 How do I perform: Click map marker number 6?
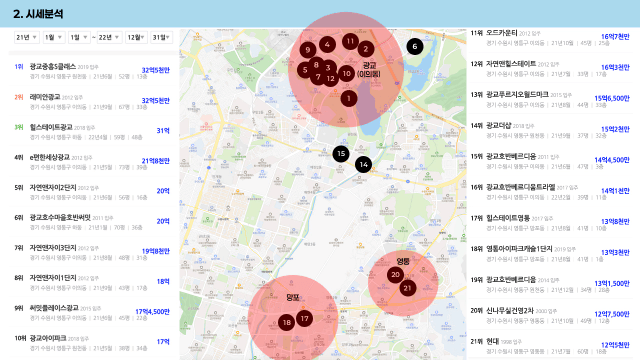(x=415, y=46)
